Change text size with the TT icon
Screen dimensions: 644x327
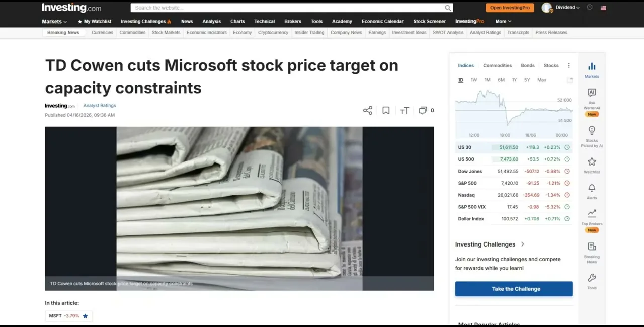405,110
